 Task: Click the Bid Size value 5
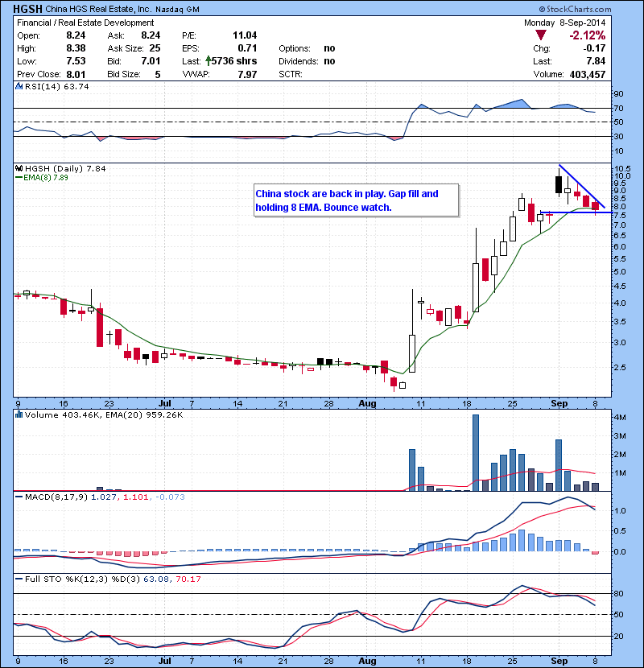158,75
